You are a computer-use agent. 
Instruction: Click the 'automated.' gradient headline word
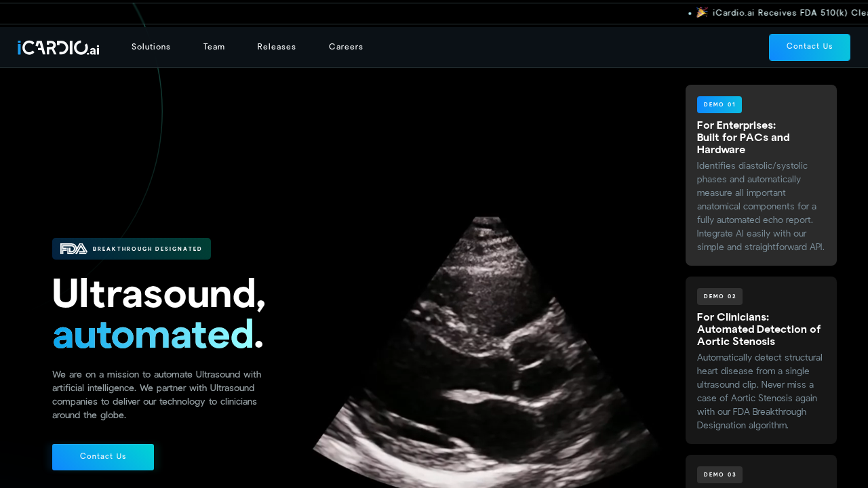pyautogui.click(x=153, y=335)
